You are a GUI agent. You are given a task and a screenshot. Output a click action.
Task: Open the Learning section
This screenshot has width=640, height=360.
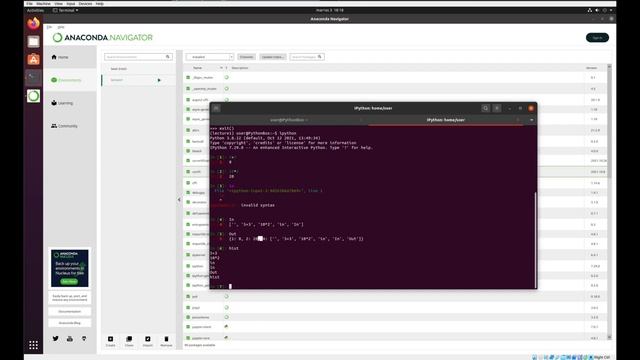(x=70, y=103)
